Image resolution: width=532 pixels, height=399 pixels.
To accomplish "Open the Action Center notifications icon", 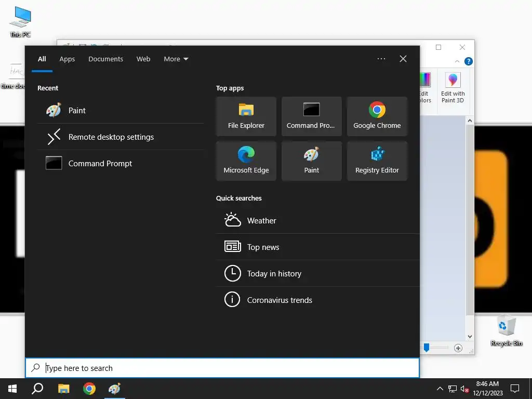I will pos(515,389).
